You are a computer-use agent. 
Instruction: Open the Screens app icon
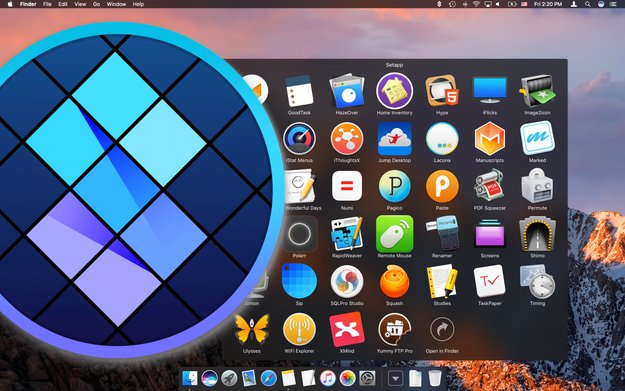coord(489,234)
